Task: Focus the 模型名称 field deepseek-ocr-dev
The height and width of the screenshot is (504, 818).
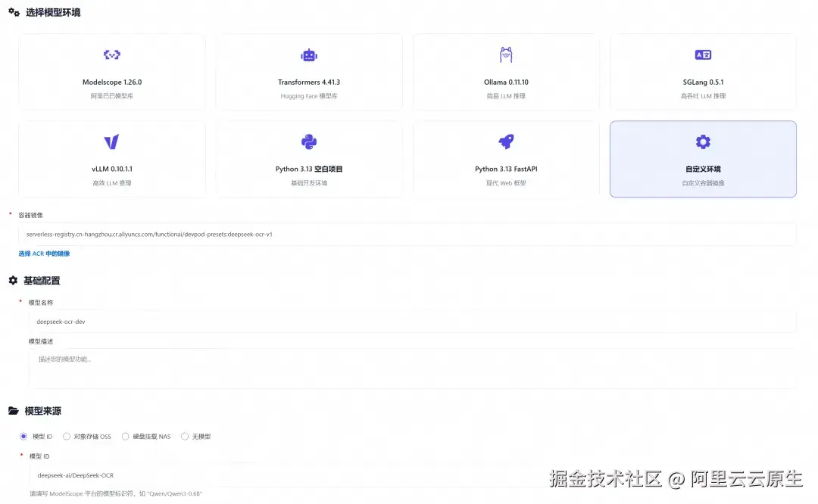Action: [x=412, y=322]
